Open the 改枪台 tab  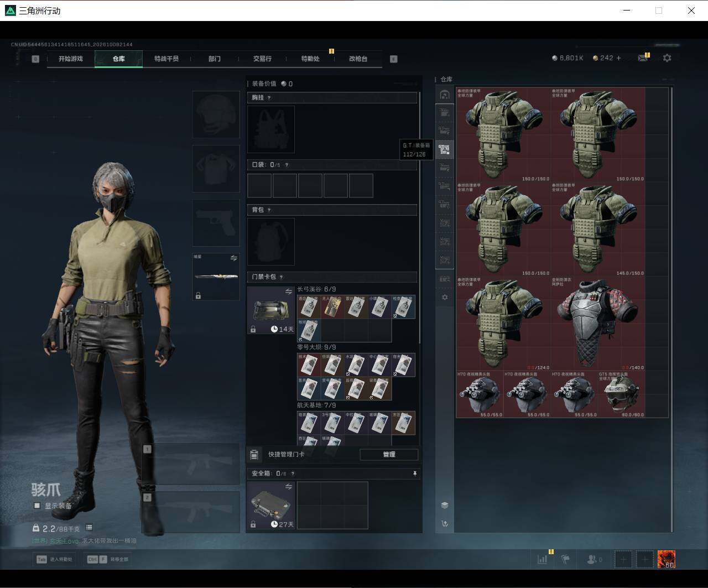[x=358, y=59]
